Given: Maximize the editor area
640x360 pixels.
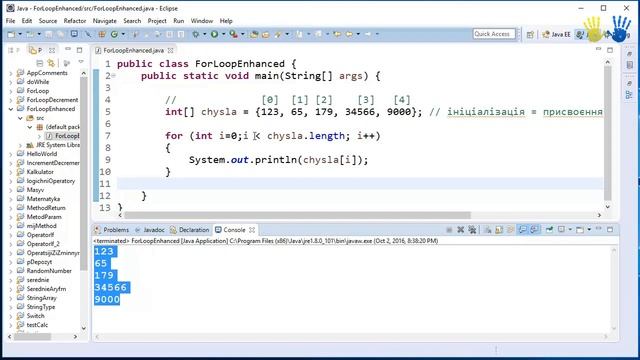Looking at the screenshot, I should (610, 50).
